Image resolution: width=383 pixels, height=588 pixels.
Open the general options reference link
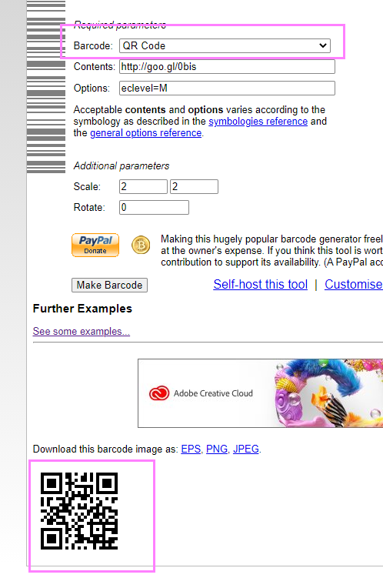pos(146,133)
